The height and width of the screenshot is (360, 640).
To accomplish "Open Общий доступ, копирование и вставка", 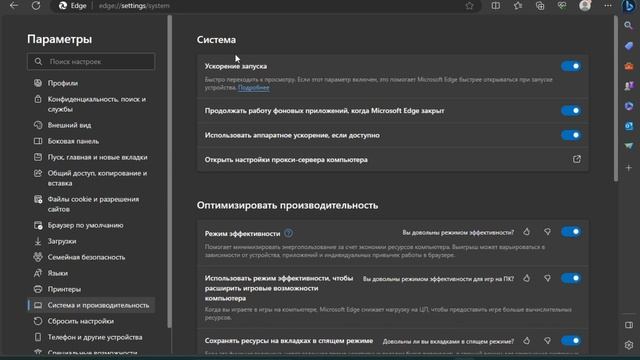I will (91, 178).
